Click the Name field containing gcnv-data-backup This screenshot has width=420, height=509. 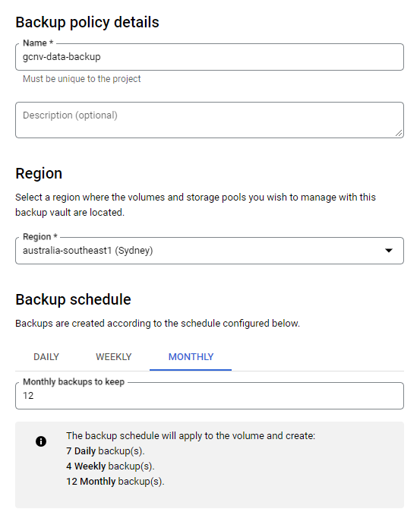[210, 57]
